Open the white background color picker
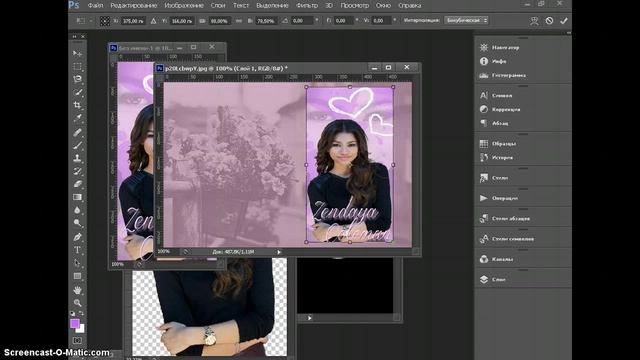This screenshot has height=360, width=640. coord(82,329)
